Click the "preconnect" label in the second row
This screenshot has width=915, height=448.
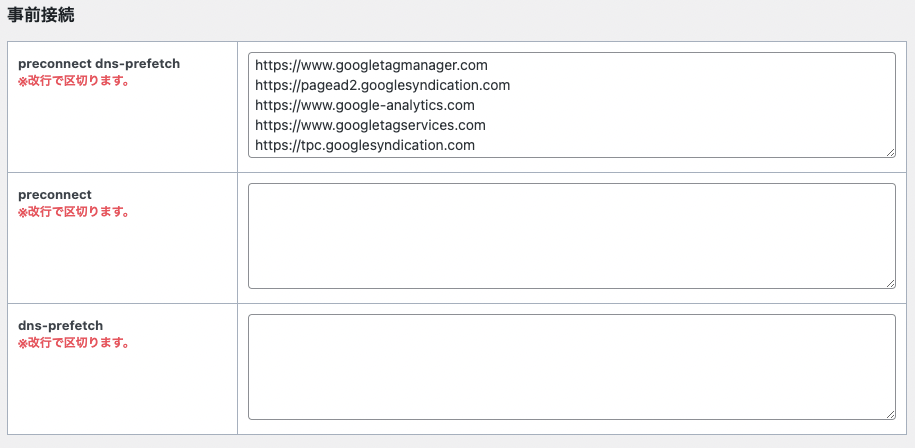pyautogui.click(x=55, y=194)
